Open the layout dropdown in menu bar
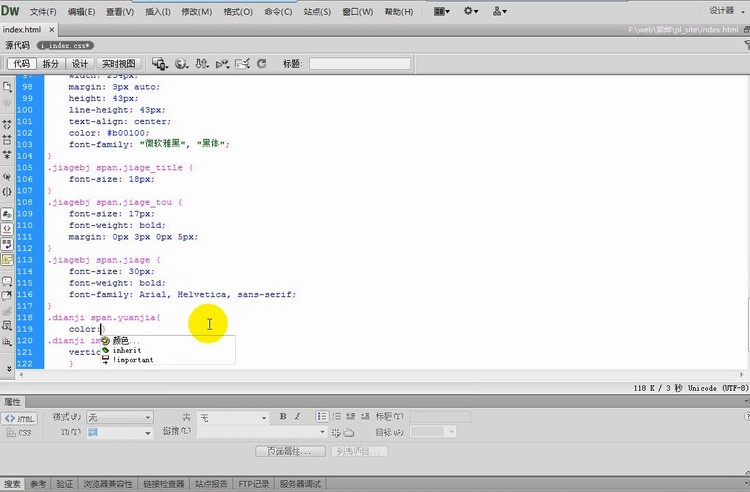 pos(441,11)
